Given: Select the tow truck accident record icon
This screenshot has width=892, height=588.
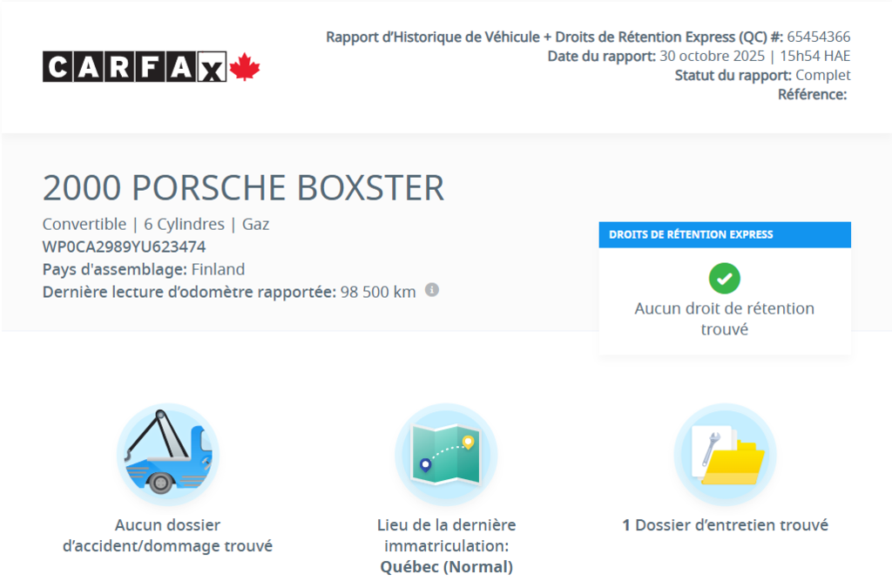Looking at the screenshot, I should (x=167, y=453).
